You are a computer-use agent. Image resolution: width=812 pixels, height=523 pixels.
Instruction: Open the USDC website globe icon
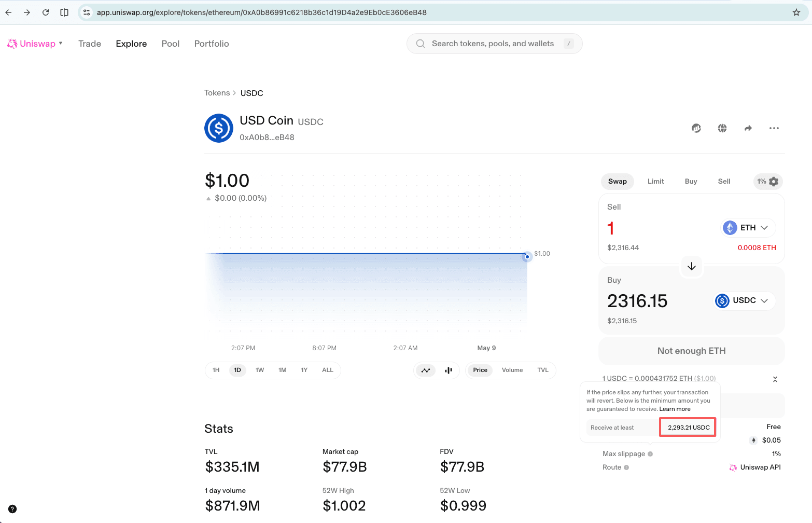point(722,128)
